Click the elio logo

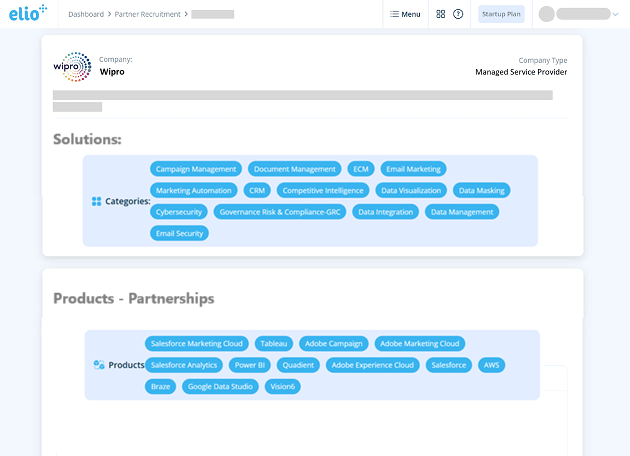[28, 13]
